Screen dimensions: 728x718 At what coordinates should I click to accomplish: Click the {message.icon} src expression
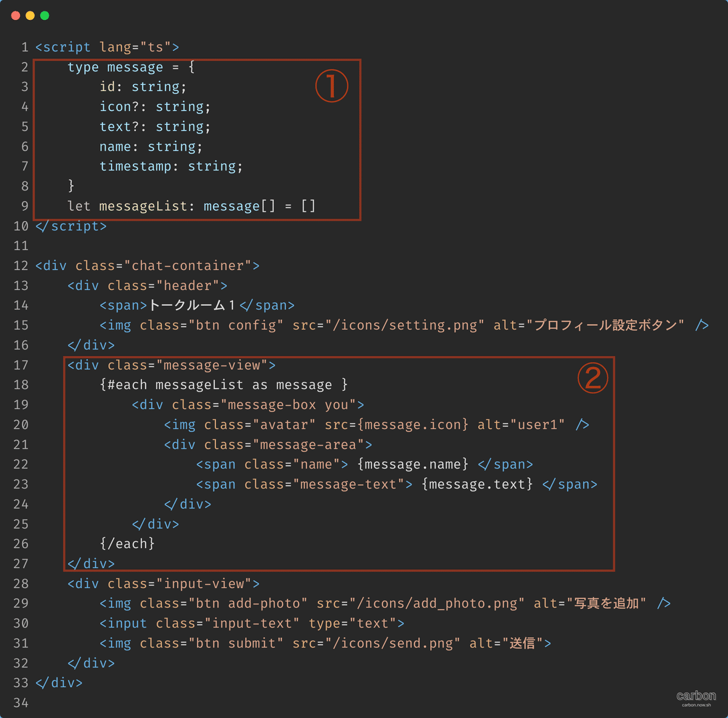pos(413,425)
